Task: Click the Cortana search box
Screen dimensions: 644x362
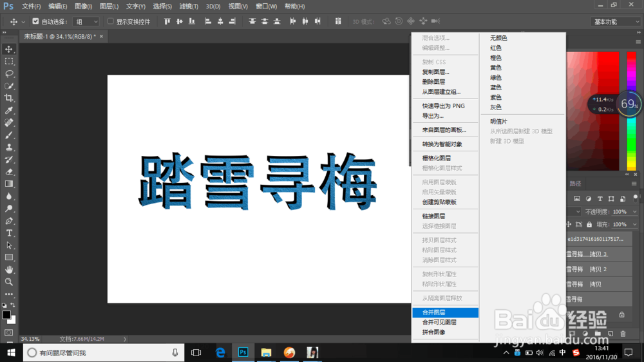Action: pyautogui.click(x=104, y=353)
